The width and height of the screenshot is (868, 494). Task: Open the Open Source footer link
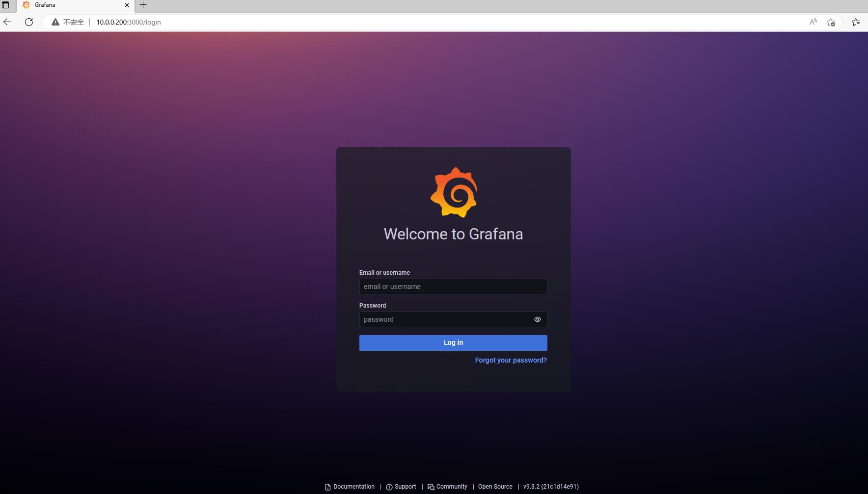click(495, 487)
